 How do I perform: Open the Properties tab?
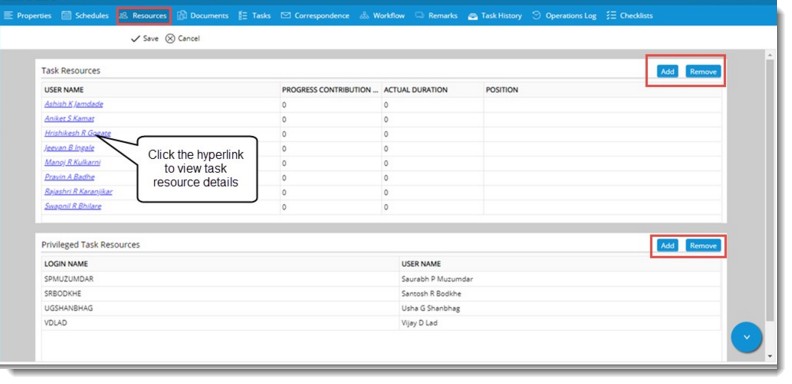tap(28, 16)
